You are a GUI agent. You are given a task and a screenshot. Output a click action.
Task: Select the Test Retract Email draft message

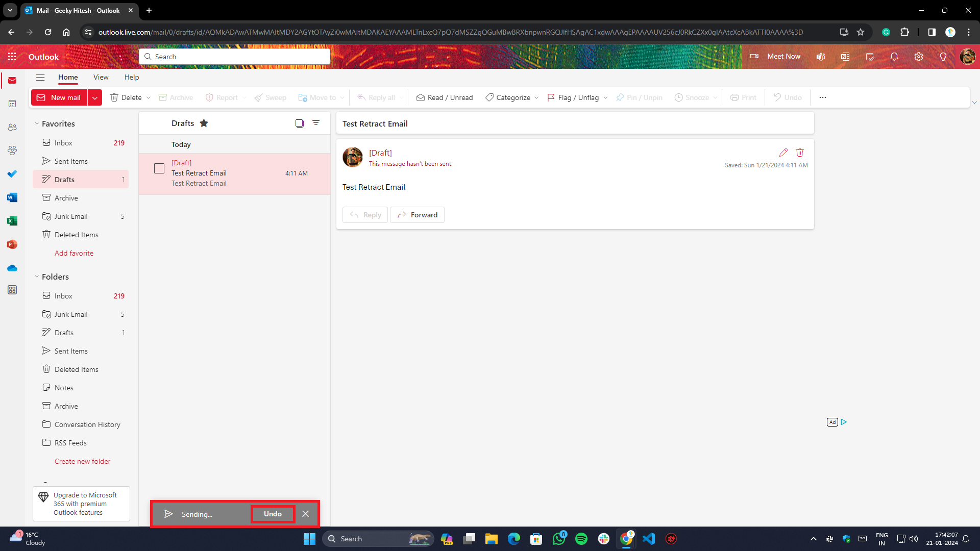[234, 173]
